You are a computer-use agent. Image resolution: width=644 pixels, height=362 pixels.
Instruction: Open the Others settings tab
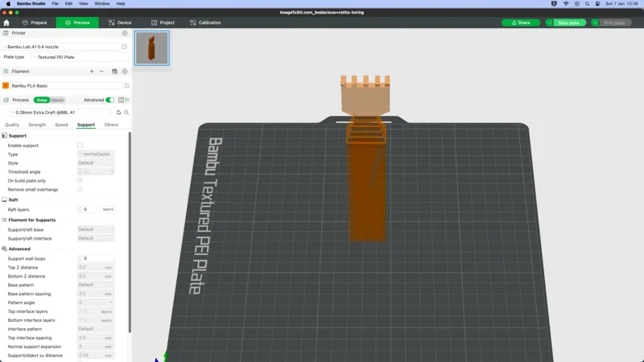[x=111, y=125]
